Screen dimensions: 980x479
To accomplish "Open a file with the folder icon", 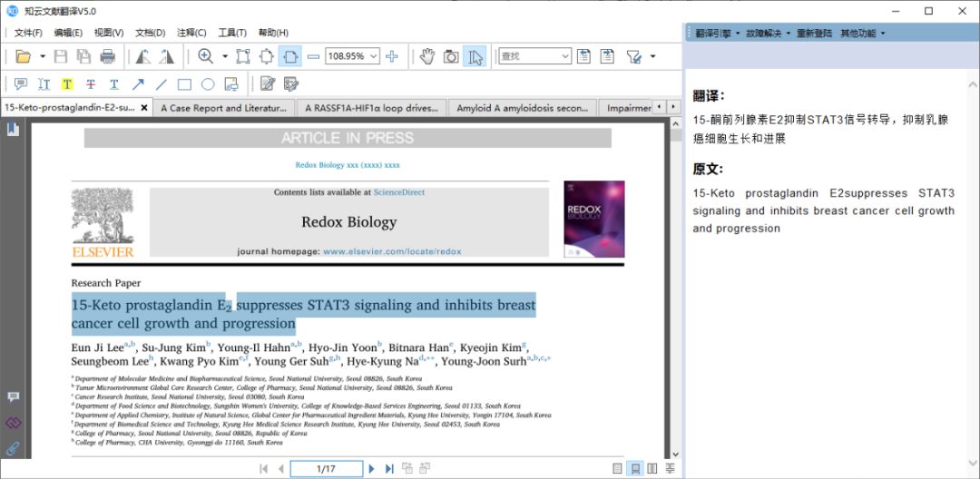I will (x=23, y=57).
